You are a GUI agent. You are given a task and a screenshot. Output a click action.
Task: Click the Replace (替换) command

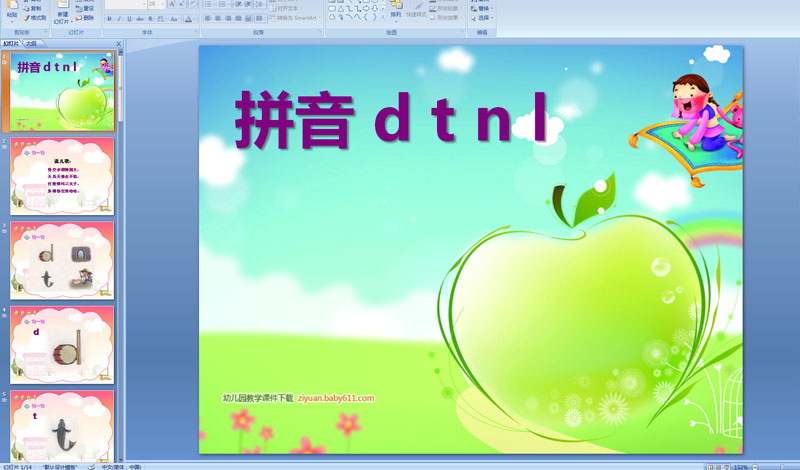[x=481, y=9]
